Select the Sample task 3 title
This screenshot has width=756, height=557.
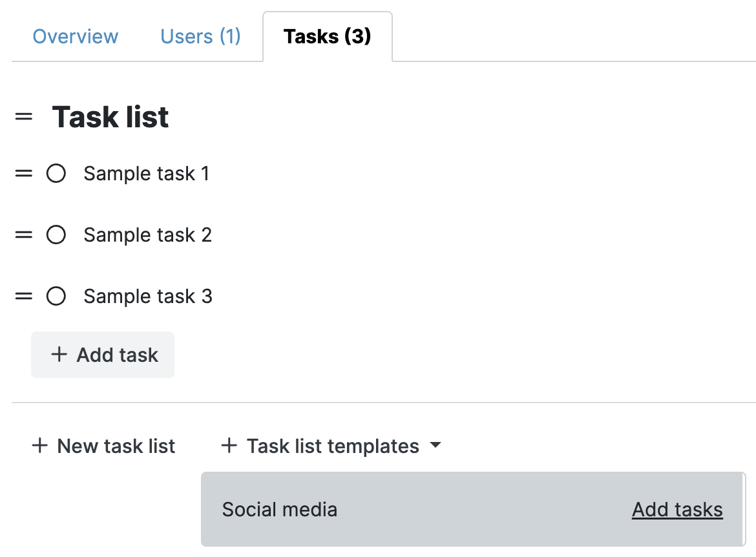click(147, 296)
